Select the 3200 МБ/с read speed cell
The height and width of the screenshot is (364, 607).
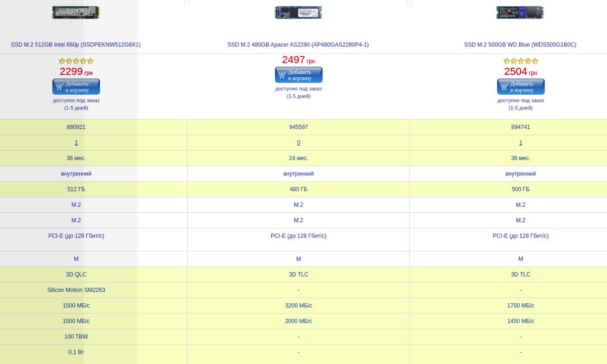tap(298, 306)
